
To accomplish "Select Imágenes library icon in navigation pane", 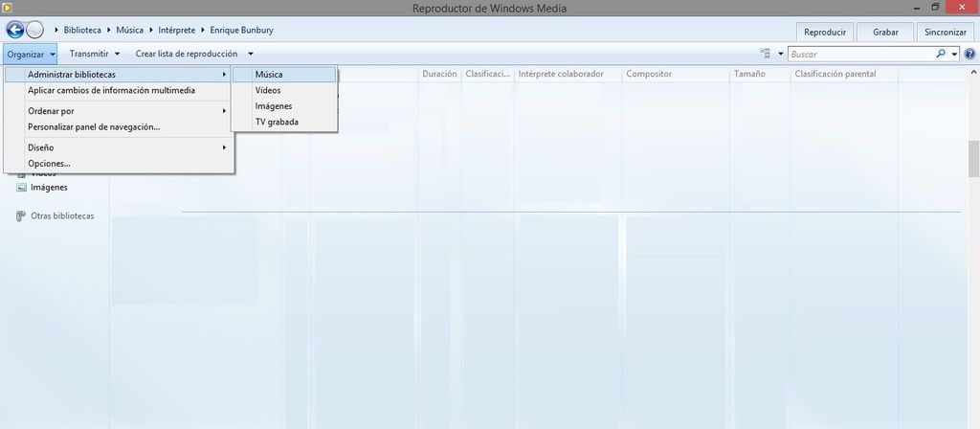I will (21, 188).
